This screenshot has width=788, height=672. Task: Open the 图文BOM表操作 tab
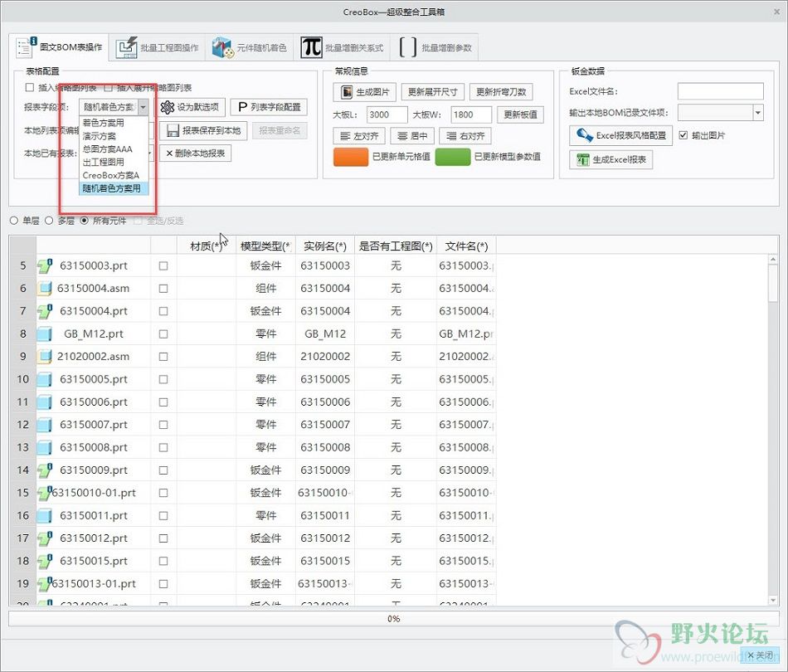tap(59, 48)
